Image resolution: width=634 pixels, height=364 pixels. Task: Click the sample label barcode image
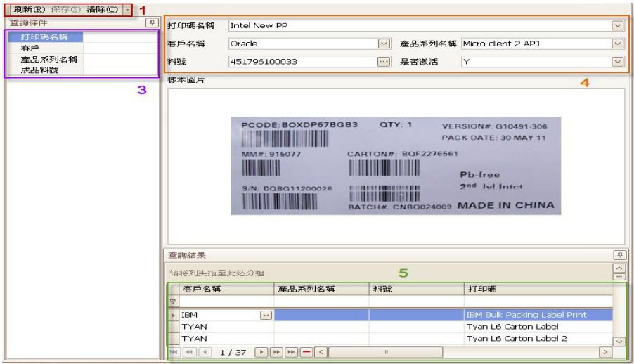(396, 166)
